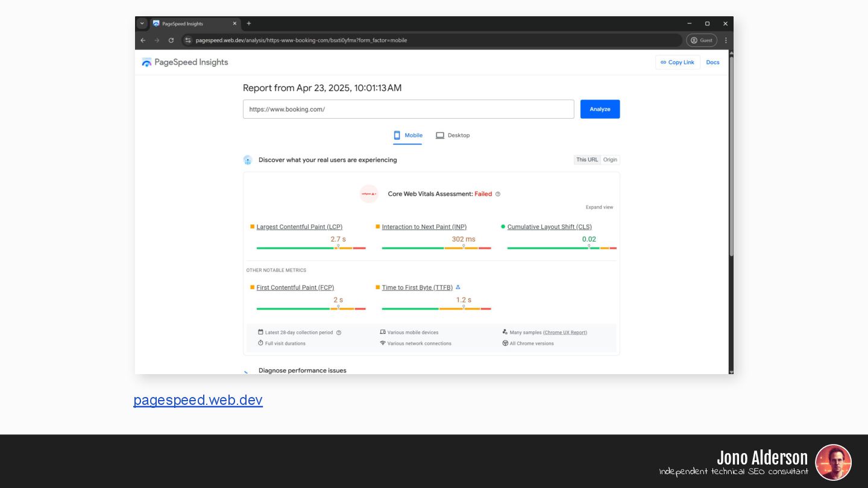Click the LCP distribution bar

tap(311, 248)
